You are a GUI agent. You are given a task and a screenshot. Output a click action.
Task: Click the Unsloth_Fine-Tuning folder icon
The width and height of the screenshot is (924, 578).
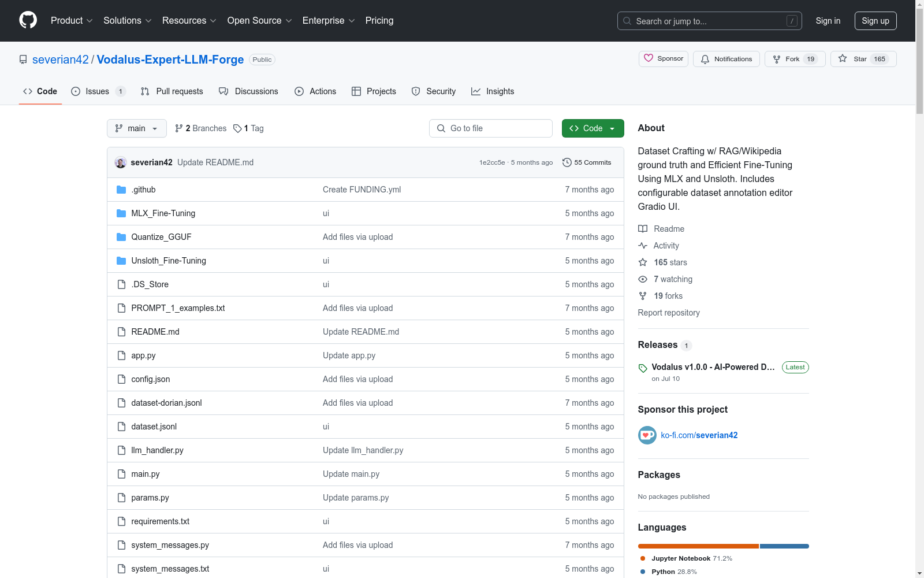pos(121,261)
